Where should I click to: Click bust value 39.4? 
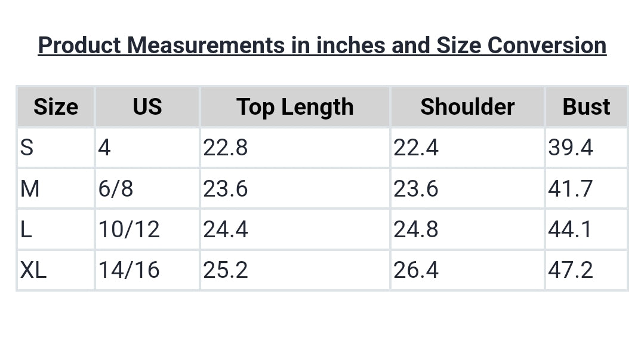pyautogui.click(x=570, y=148)
